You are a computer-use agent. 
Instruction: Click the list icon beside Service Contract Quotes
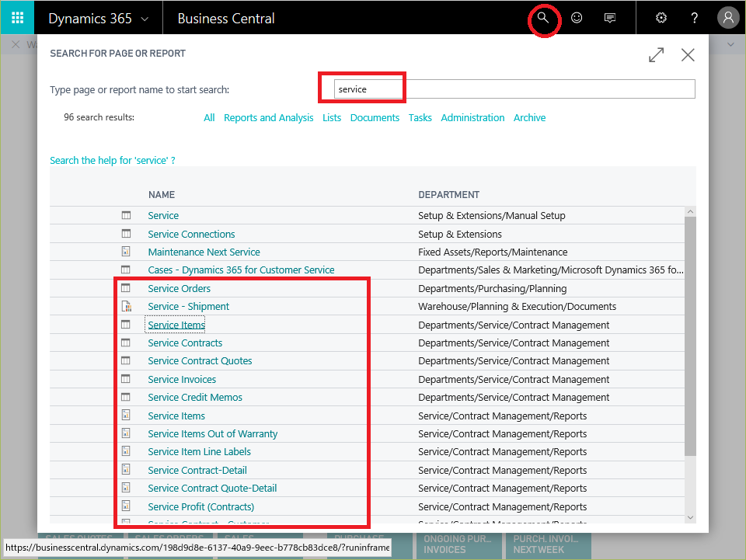(x=126, y=361)
